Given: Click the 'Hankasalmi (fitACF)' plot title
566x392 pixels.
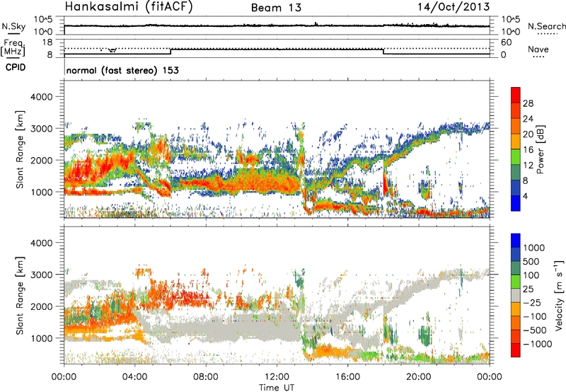Looking at the screenshot, I should pos(129,7).
